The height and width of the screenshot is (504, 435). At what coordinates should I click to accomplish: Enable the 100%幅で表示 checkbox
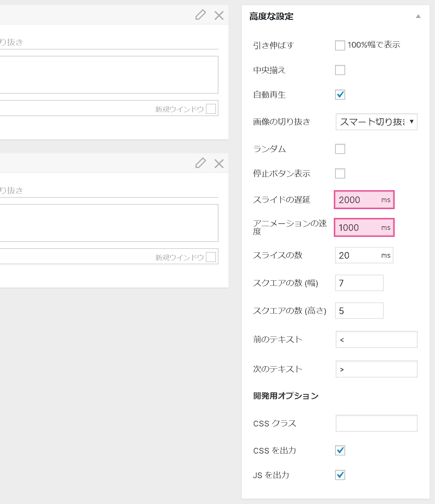[x=340, y=45]
